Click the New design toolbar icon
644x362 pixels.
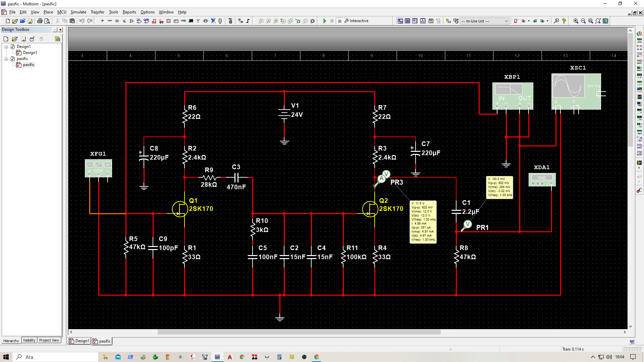click(x=8, y=21)
